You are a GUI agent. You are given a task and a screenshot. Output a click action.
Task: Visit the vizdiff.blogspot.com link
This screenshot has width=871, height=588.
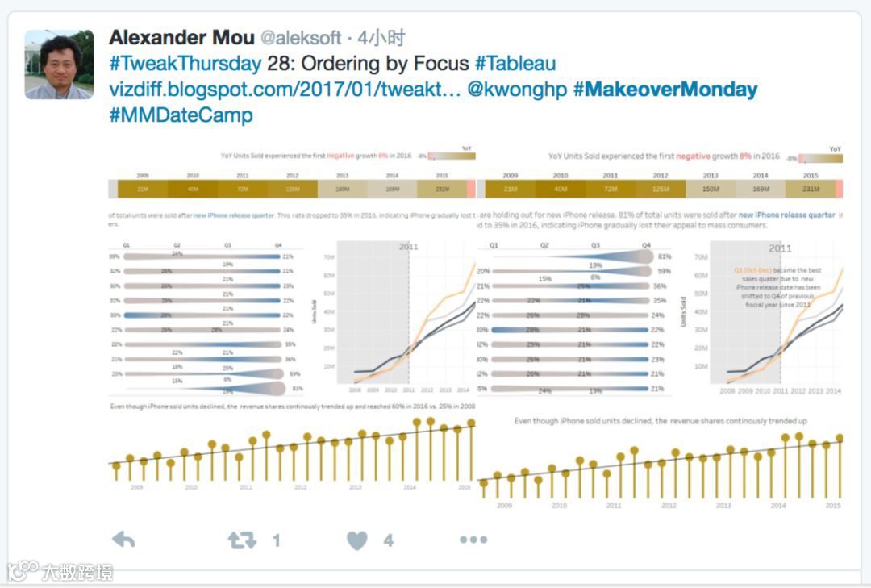tap(285, 90)
